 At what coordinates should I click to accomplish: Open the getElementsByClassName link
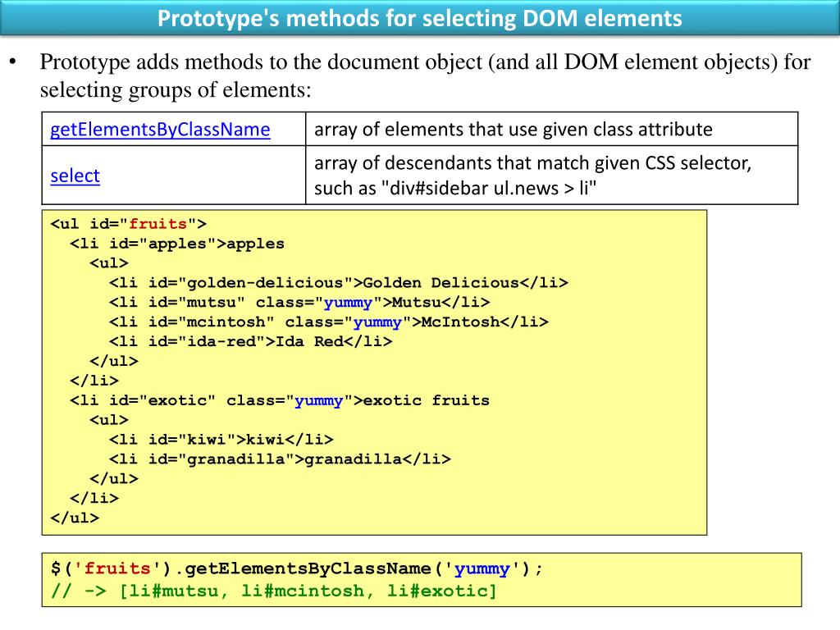[x=160, y=129]
